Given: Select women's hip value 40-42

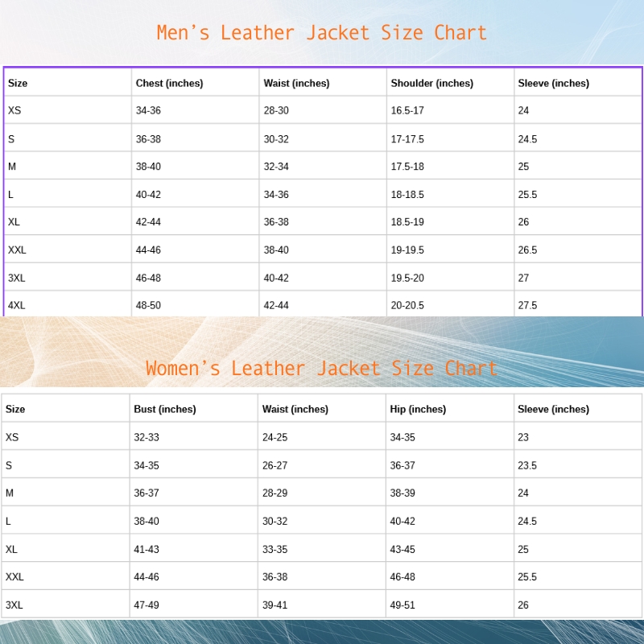Looking at the screenshot, I should pos(402,521).
